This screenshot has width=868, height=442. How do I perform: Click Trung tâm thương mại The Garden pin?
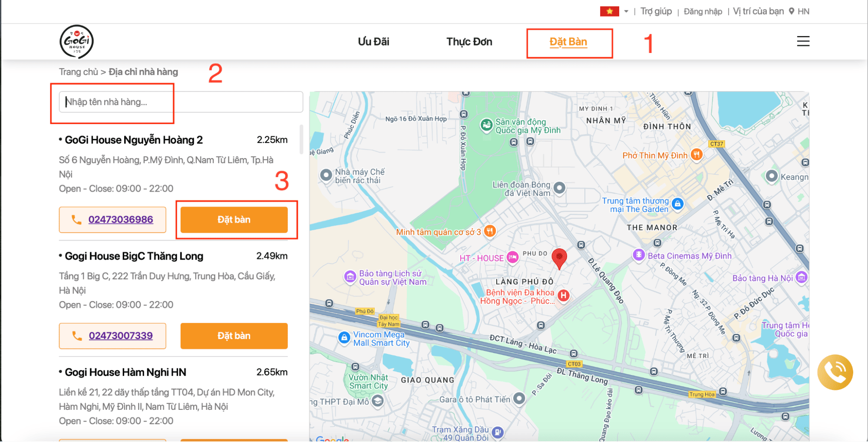[677, 204]
